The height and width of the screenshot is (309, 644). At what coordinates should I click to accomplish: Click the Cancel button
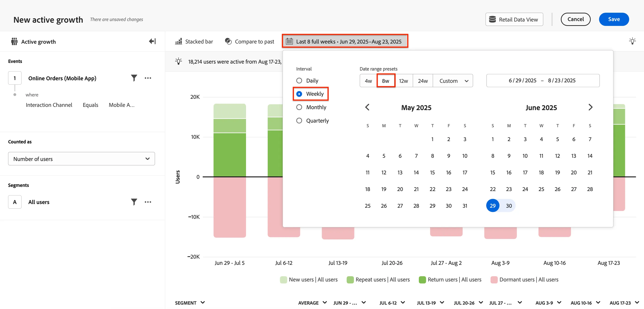575,19
